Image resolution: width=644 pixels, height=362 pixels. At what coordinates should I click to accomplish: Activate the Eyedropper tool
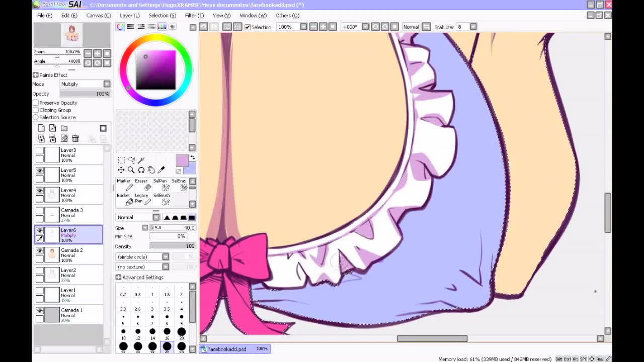[161, 170]
